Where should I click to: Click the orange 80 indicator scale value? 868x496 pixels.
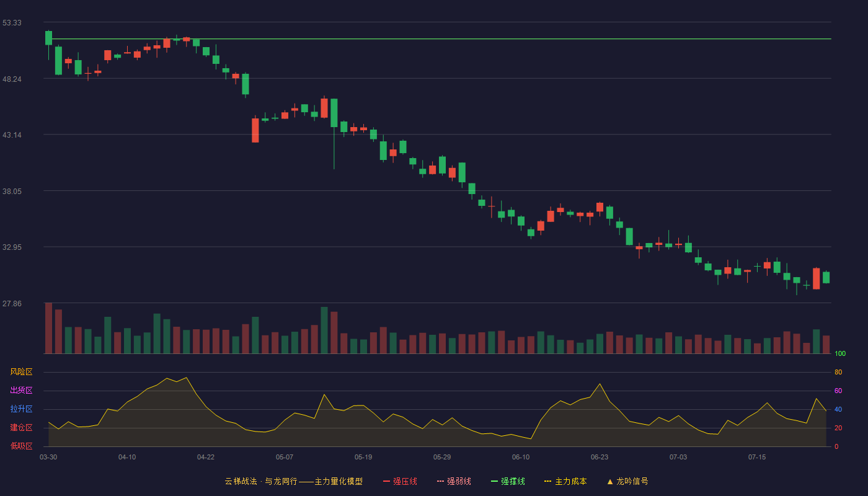coord(838,372)
